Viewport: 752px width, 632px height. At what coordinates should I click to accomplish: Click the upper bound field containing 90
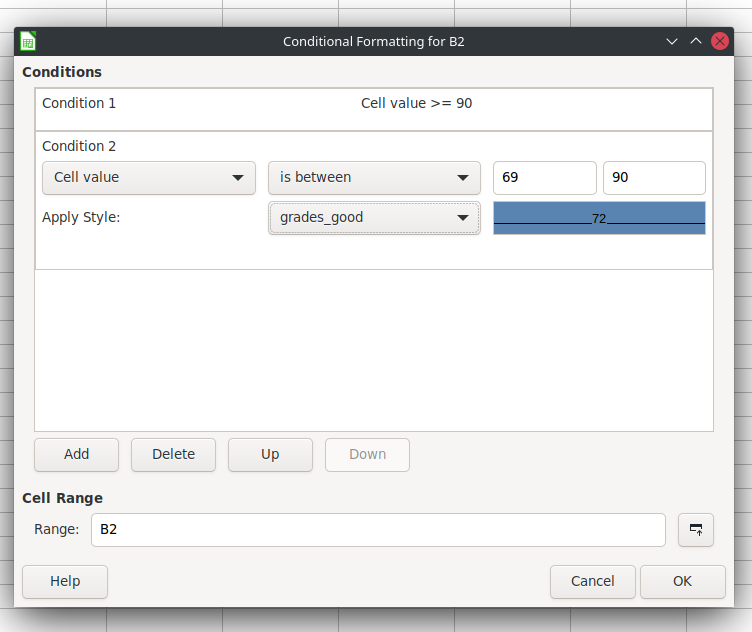click(x=654, y=177)
